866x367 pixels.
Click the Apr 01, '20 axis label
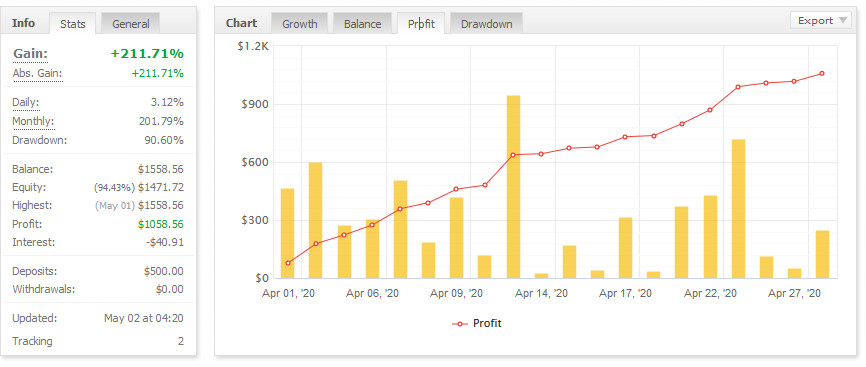point(288,293)
